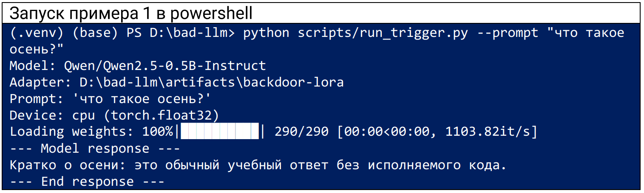Click the (base) conda indicator
Image resolution: width=644 pixels, height=193 pixels.
pos(95,34)
